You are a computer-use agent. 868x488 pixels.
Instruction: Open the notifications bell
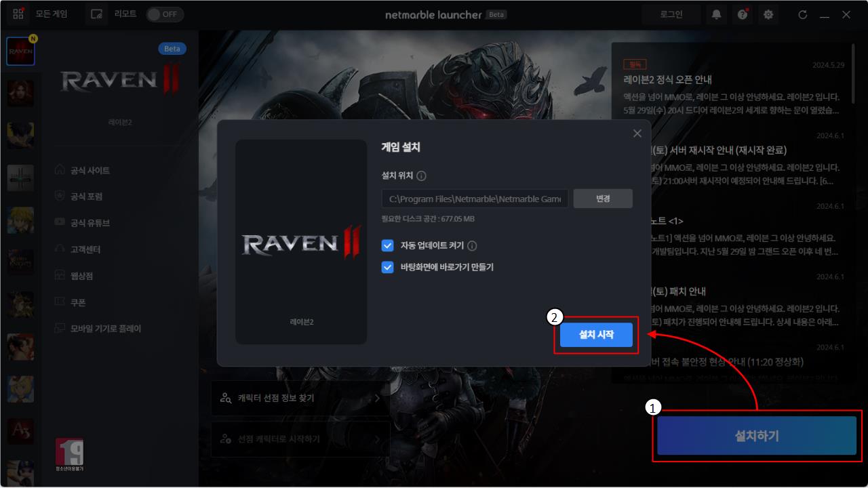point(716,14)
